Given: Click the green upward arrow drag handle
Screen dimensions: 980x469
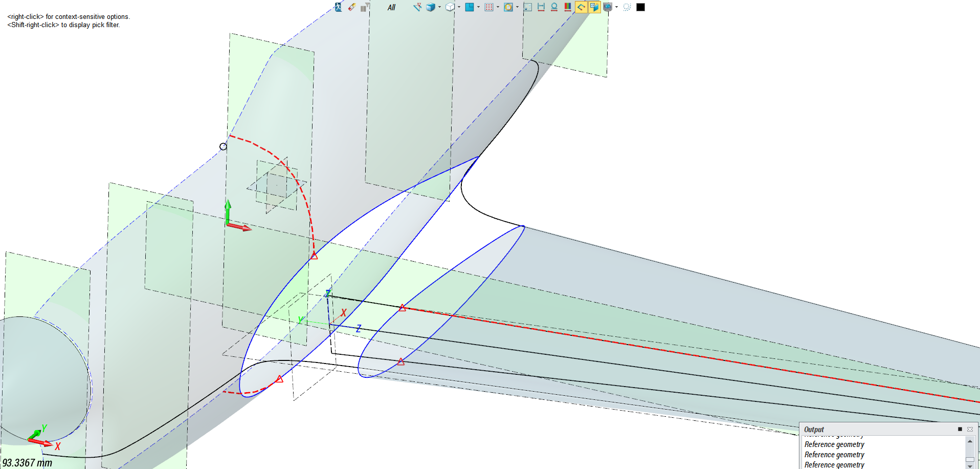Looking at the screenshot, I should (228, 212).
